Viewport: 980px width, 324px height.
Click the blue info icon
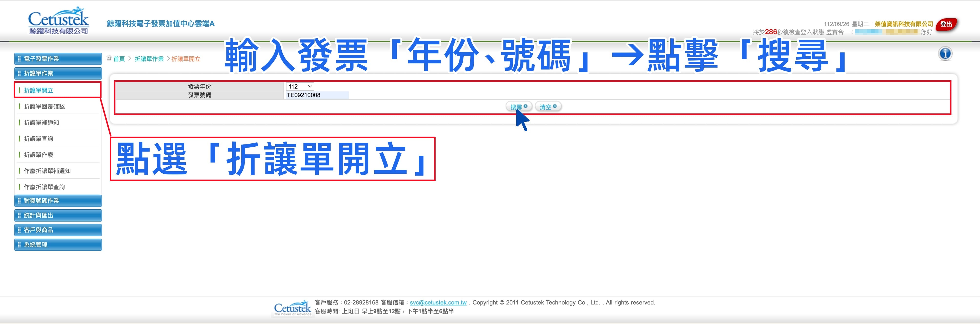tap(945, 54)
